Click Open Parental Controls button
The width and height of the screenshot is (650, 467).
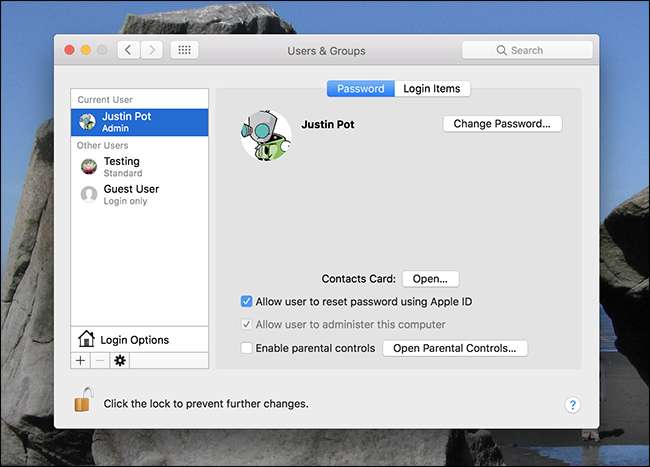455,348
